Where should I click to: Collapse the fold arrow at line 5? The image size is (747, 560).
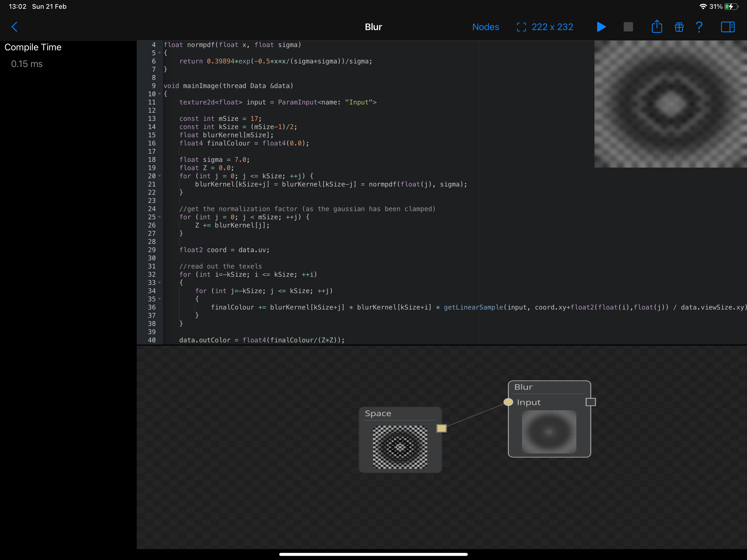tap(159, 53)
